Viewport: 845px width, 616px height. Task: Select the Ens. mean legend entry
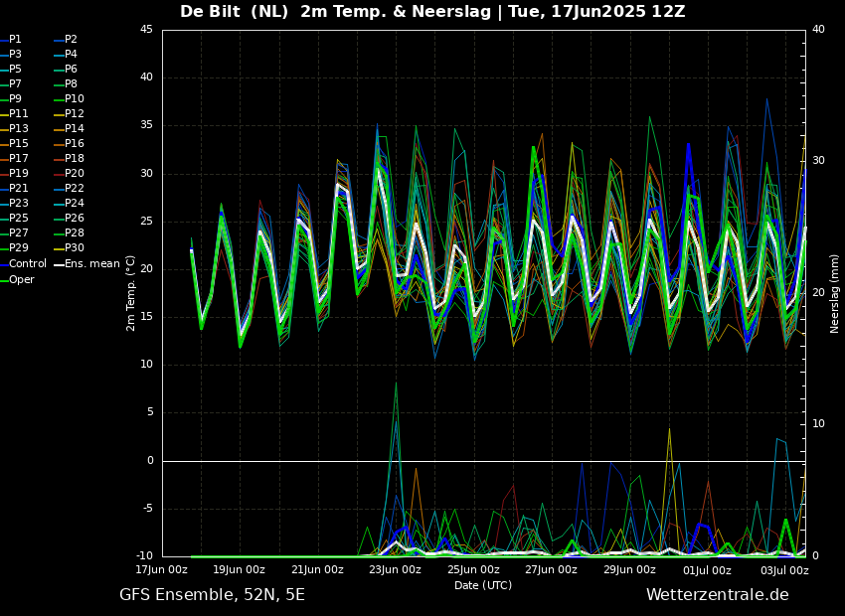pos(92,264)
